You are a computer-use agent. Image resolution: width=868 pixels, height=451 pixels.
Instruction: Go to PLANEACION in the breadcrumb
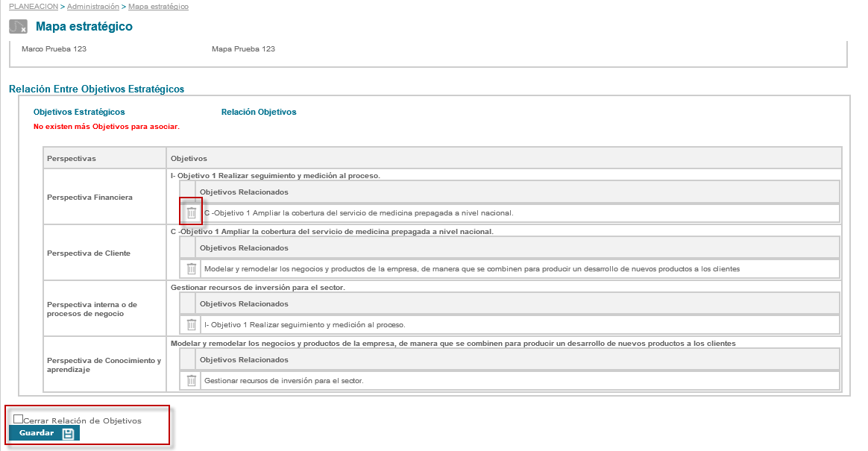pyautogui.click(x=34, y=7)
